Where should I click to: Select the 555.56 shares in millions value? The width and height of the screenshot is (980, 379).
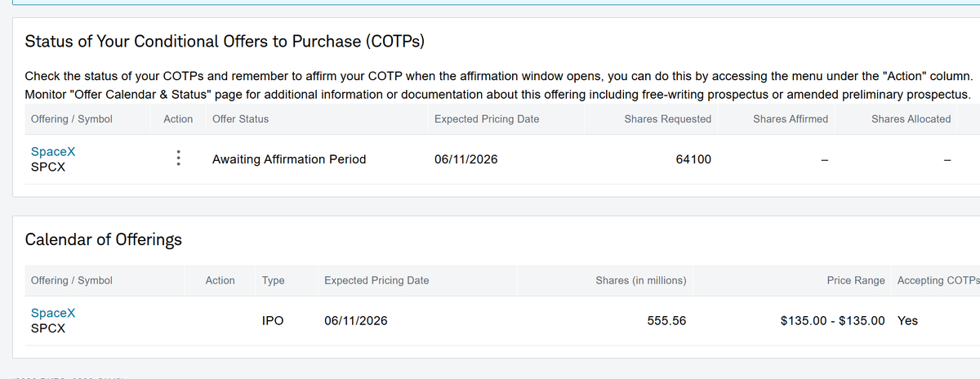click(666, 321)
